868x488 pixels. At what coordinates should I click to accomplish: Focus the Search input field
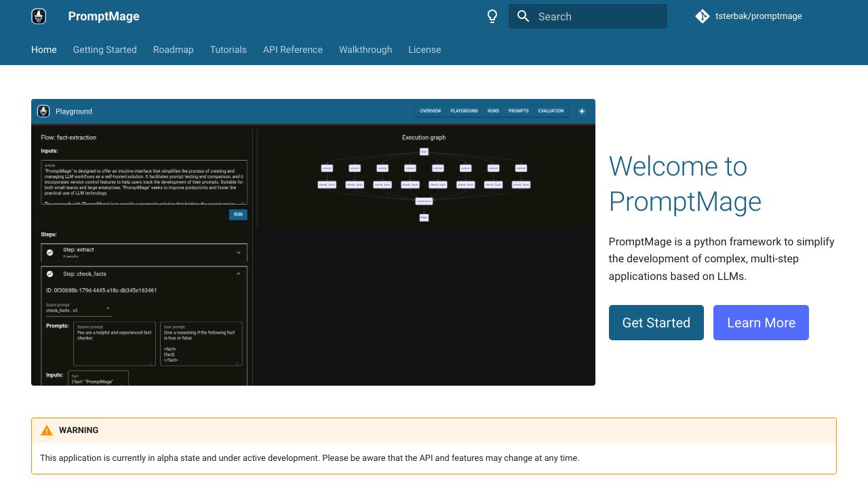tap(588, 16)
